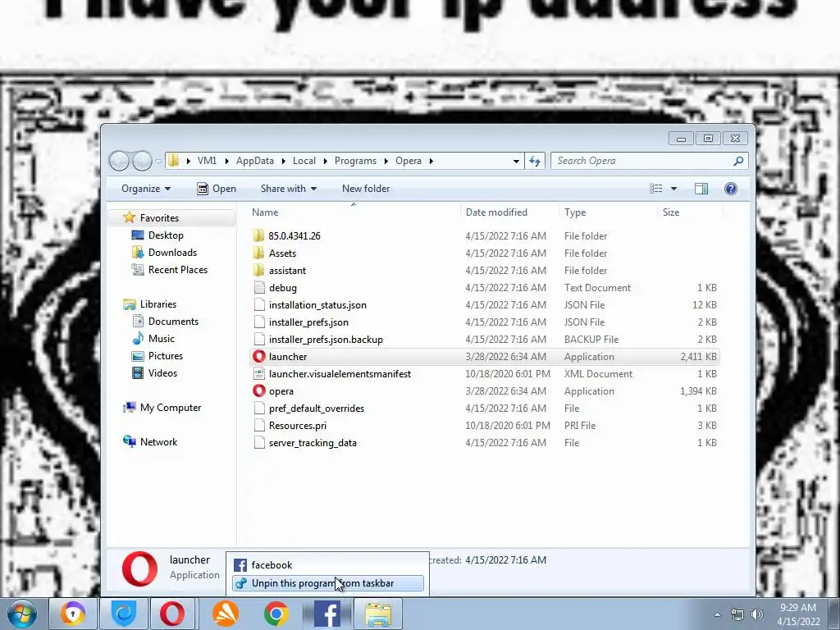Select Resources.pri file
The width and height of the screenshot is (840, 630).
point(297,426)
